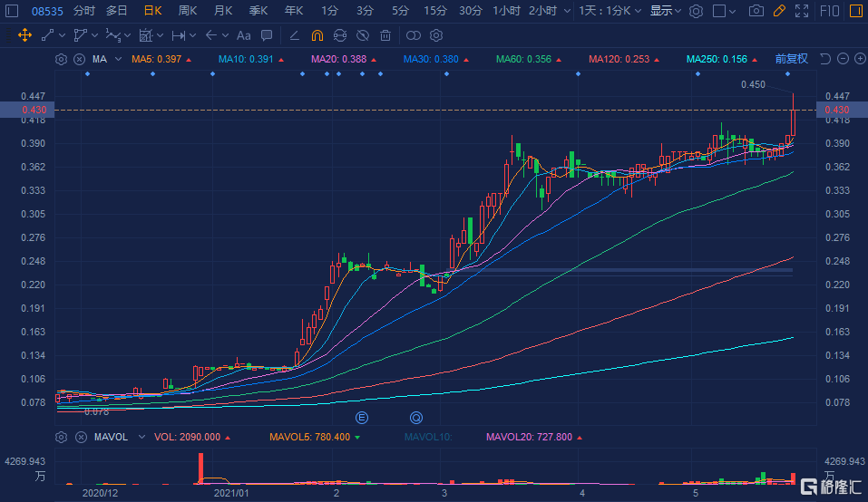The height and width of the screenshot is (502, 868).
Task: Close the MAVOL volume indicator
Action: point(80,437)
